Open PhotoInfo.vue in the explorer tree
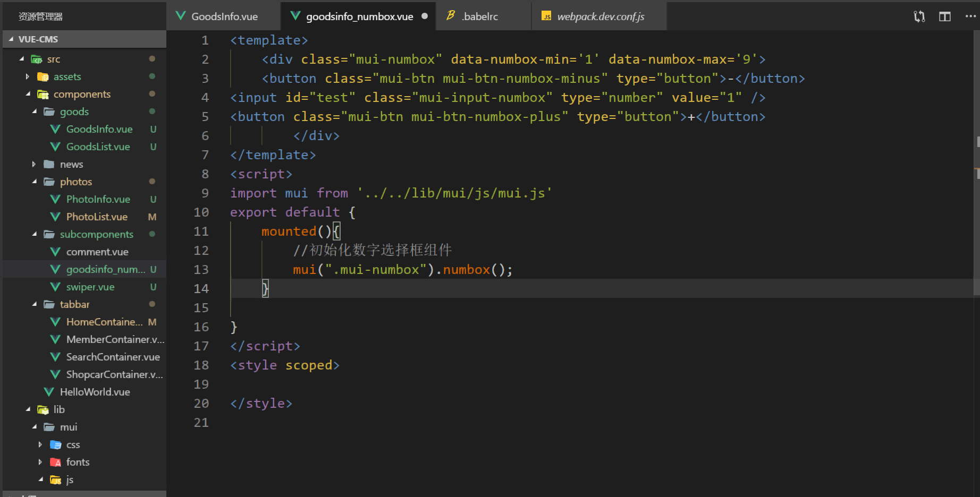Image resolution: width=980 pixels, height=497 pixels. point(85,199)
